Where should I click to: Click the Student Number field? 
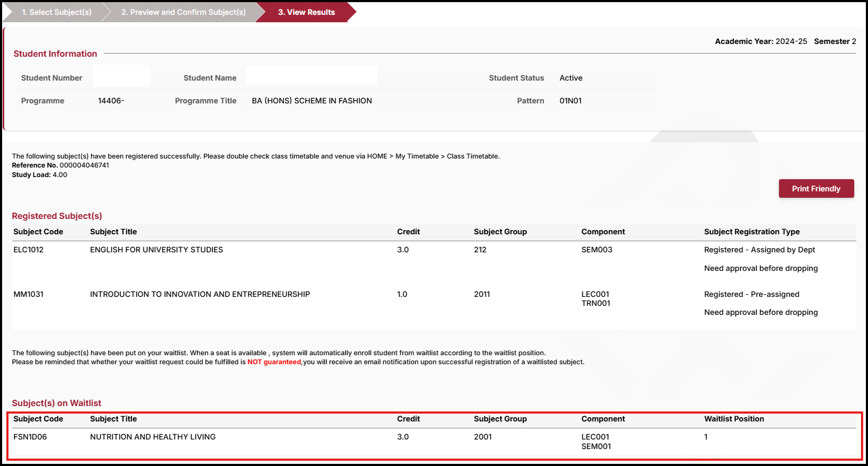pos(121,76)
